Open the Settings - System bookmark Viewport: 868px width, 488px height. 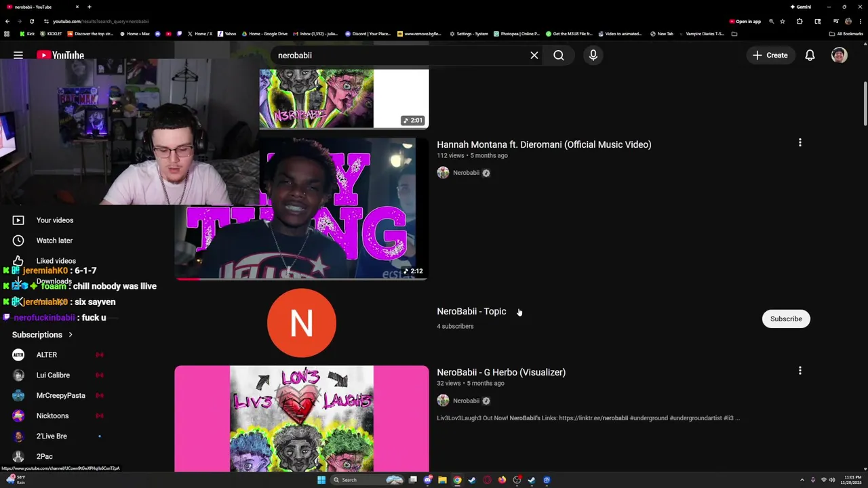click(469, 34)
